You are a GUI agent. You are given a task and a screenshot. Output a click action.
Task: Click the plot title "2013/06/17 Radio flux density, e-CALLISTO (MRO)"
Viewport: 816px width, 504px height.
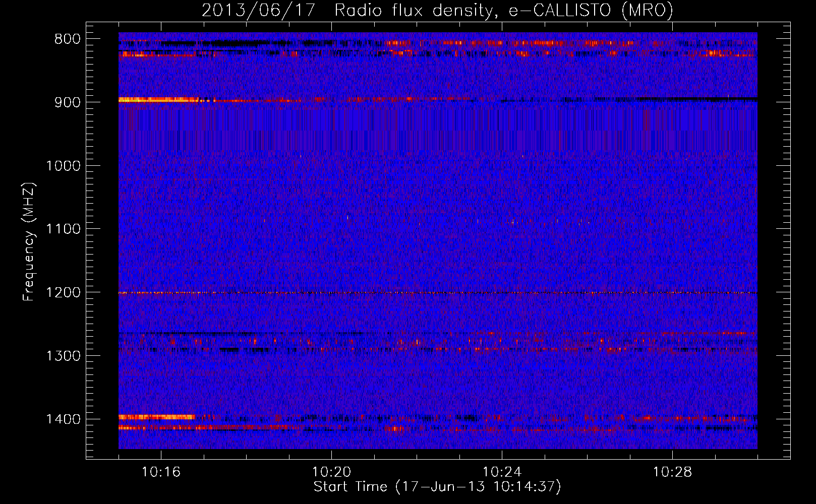(x=437, y=10)
